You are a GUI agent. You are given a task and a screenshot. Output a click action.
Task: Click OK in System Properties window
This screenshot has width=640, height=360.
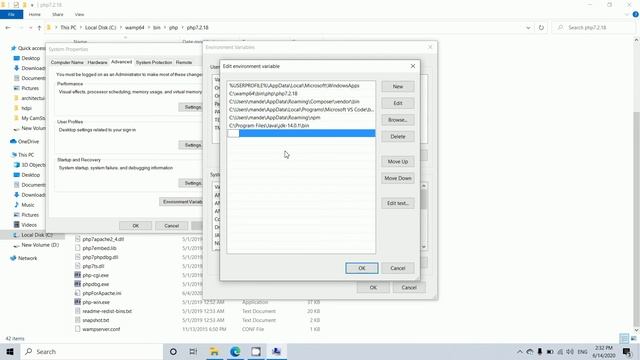click(136, 226)
